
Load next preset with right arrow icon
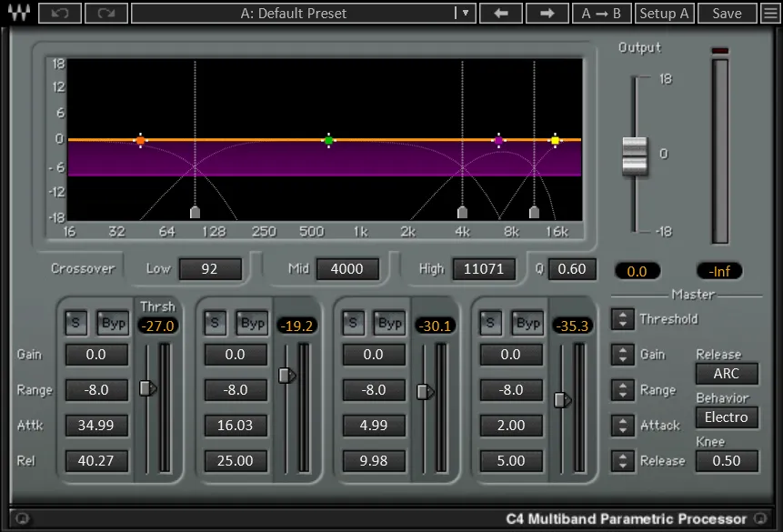pyautogui.click(x=547, y=13)
